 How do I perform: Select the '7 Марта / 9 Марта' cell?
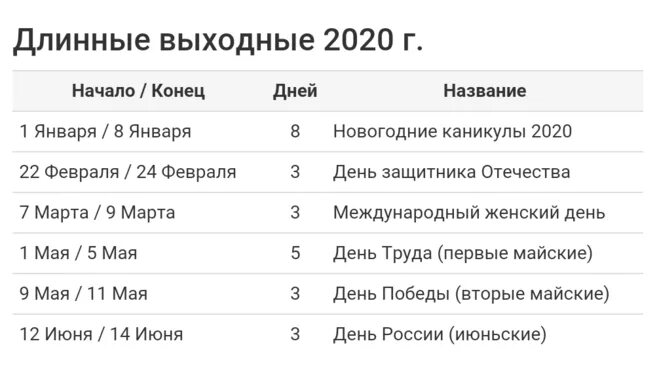coord(97,213)
